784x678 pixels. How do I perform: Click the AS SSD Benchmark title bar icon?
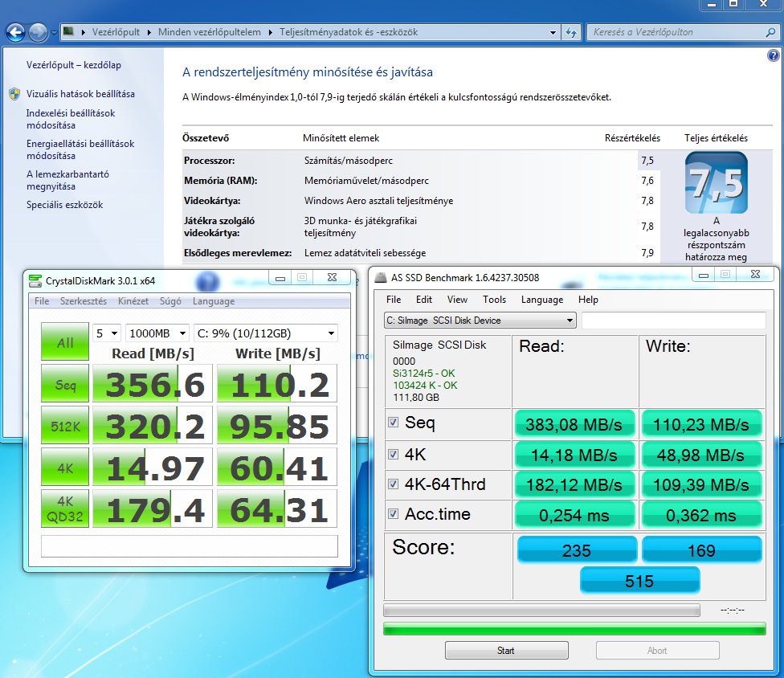[381, 277]
